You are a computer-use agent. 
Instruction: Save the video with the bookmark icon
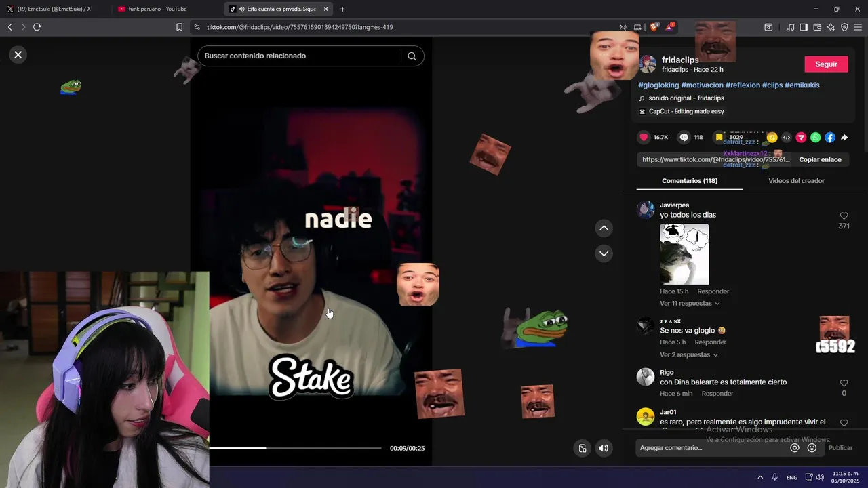719,138
